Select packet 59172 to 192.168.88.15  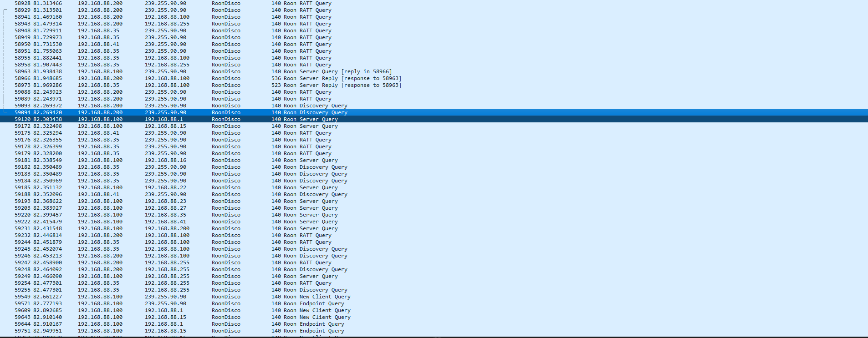point(434,126)
